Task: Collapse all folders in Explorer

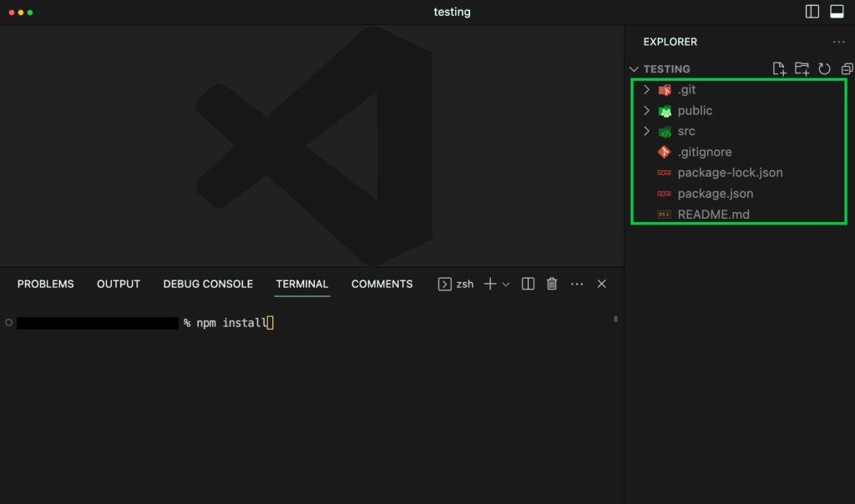Action: [847, 68]
